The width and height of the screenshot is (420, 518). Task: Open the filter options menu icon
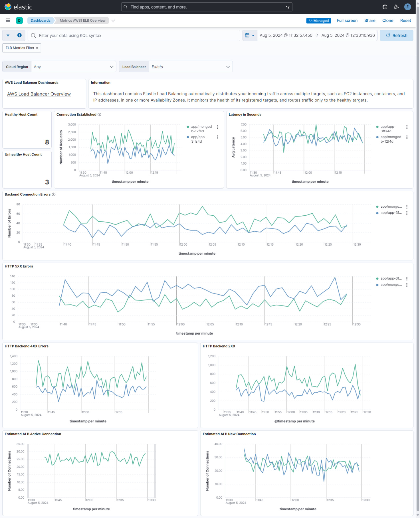click(8, 35)
